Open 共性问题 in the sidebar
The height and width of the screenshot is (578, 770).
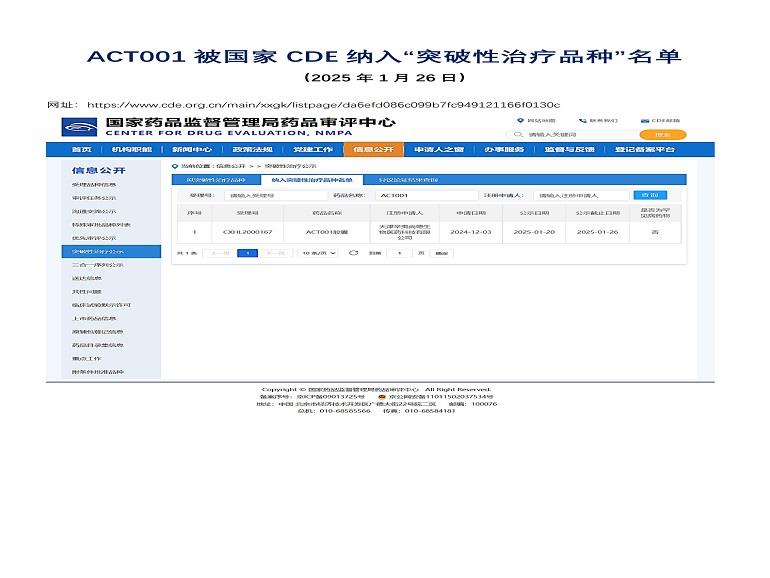tap(86, 292)
